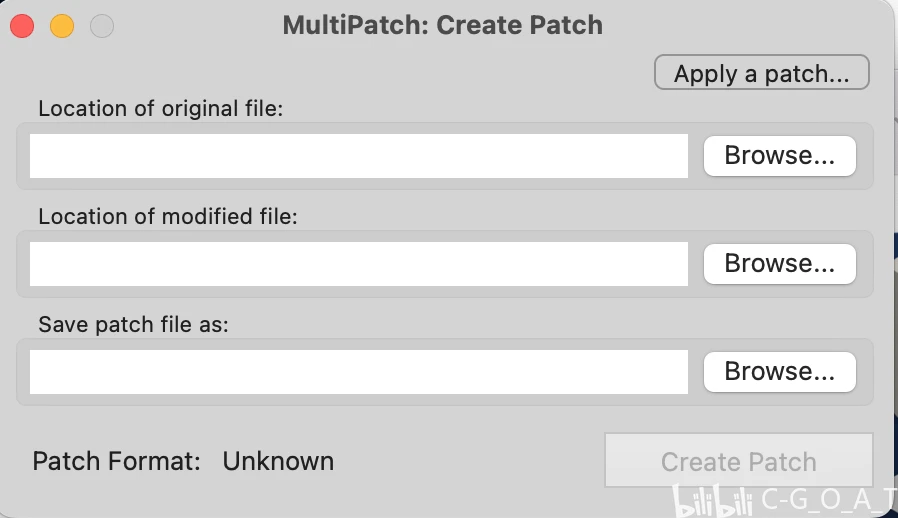898x518 pixels.
Task: Browse for the patch file save location
Action: point(779,372)
